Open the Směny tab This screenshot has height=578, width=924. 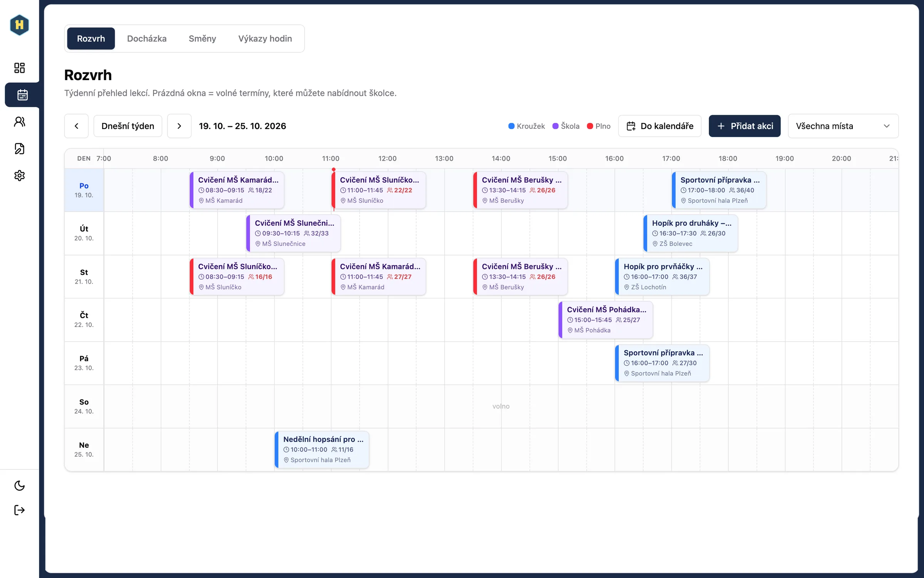(x=202, y=39)
